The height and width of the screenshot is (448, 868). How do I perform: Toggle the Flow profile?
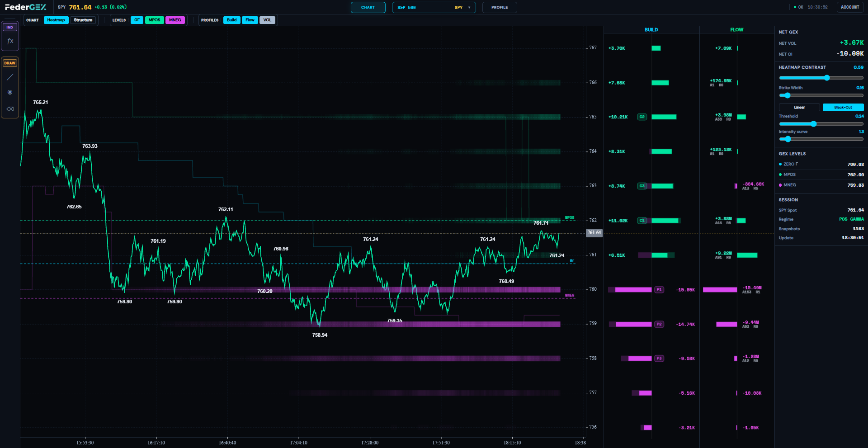click(x=250, y=20)
